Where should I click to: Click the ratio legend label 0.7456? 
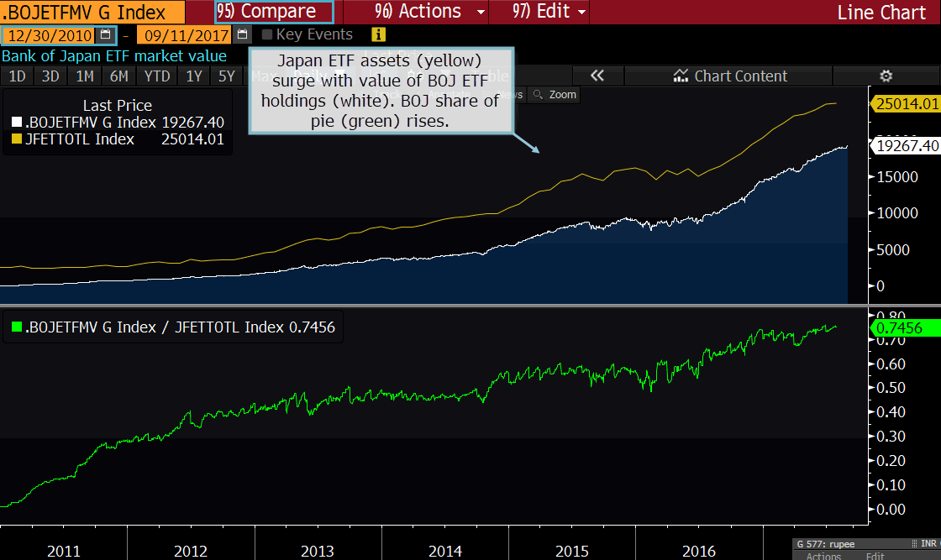(x=180, y=327)
